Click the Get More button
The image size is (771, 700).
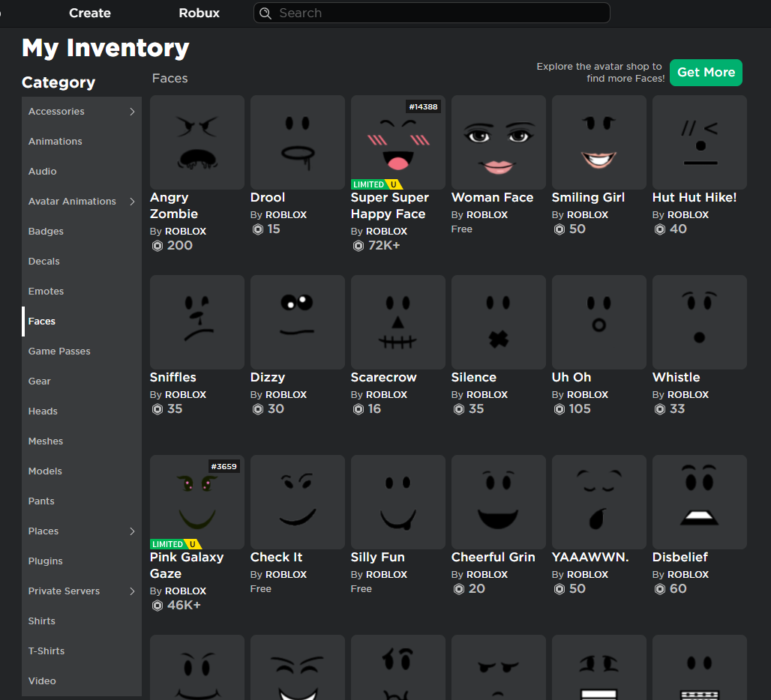[706, 73]
